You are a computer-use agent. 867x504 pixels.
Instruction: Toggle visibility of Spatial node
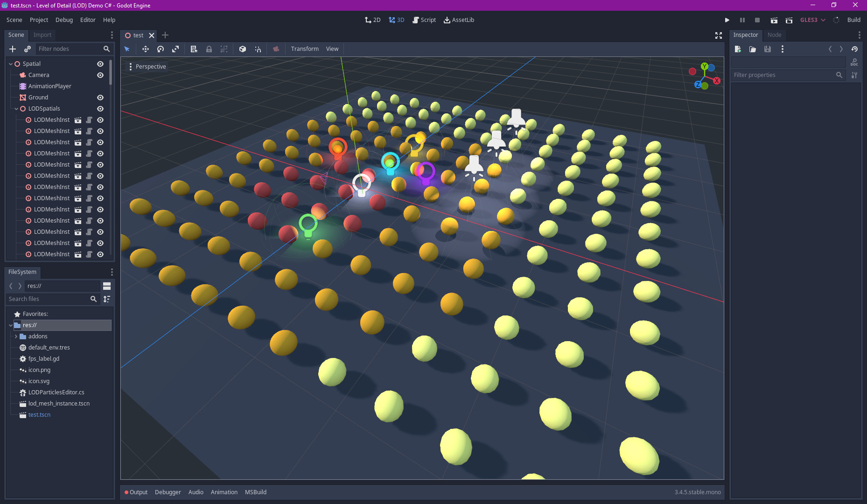[100, 64]
